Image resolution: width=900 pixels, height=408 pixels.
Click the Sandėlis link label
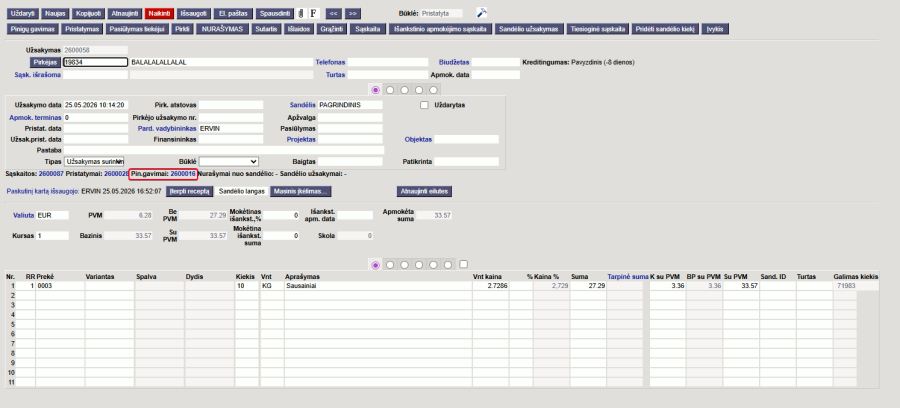(303, 105)
